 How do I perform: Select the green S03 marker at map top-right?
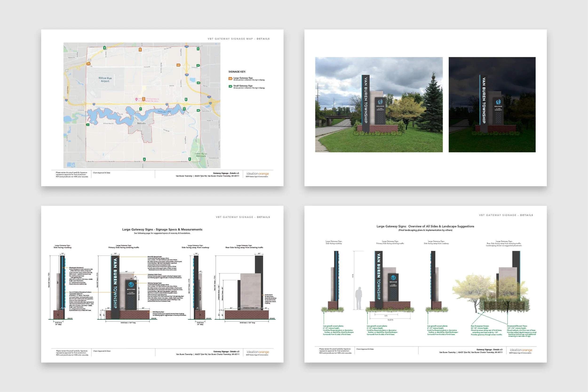tap(198, 49)
